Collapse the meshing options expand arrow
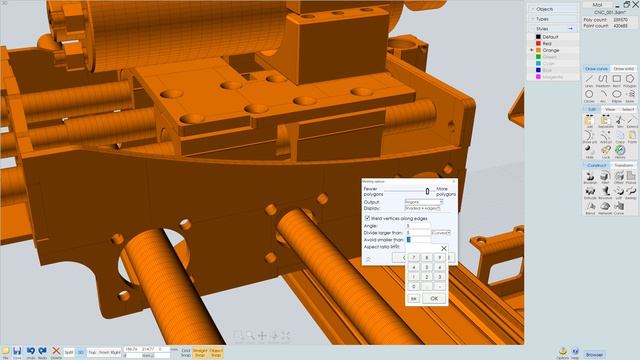The image size is (640, 360). point(368,259)
